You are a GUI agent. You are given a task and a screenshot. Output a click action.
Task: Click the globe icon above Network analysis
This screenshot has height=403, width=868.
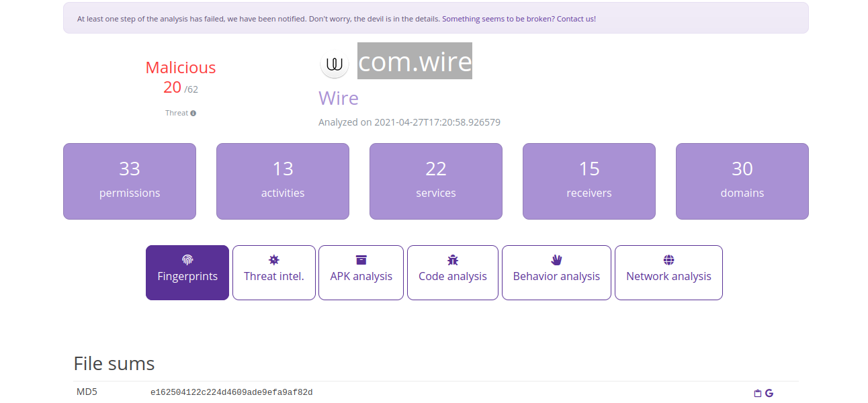[x=668, y=260]
